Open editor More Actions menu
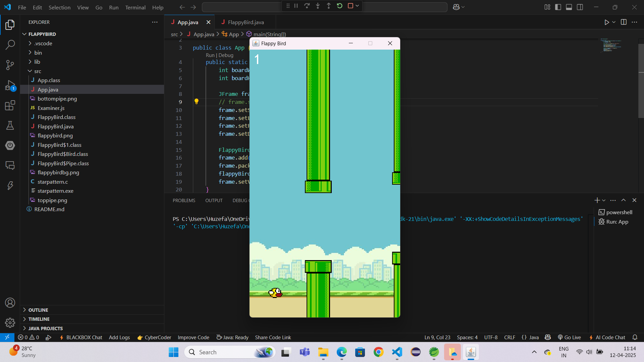The image size is (644, 362). 634,22
